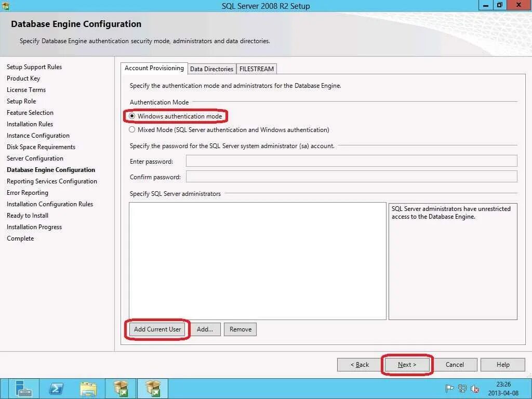Click Product Key step
The image size is (532, 399).
(23, 78)
